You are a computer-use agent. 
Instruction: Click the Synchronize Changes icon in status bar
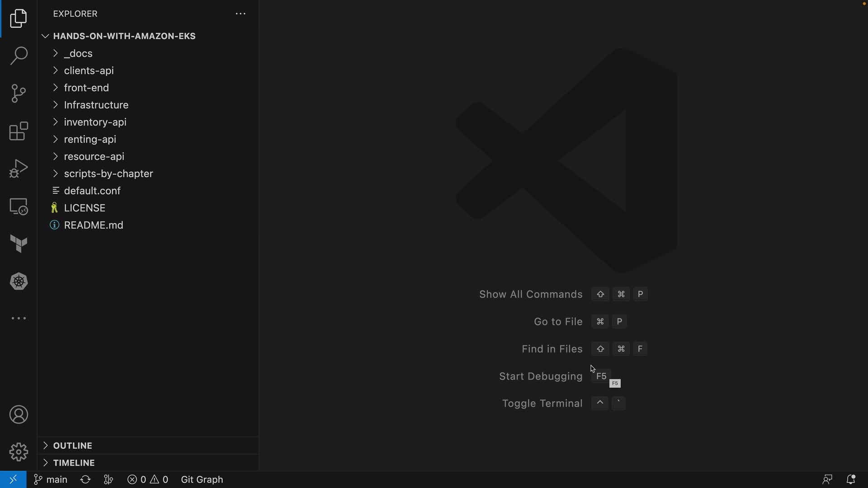(85, 479)
